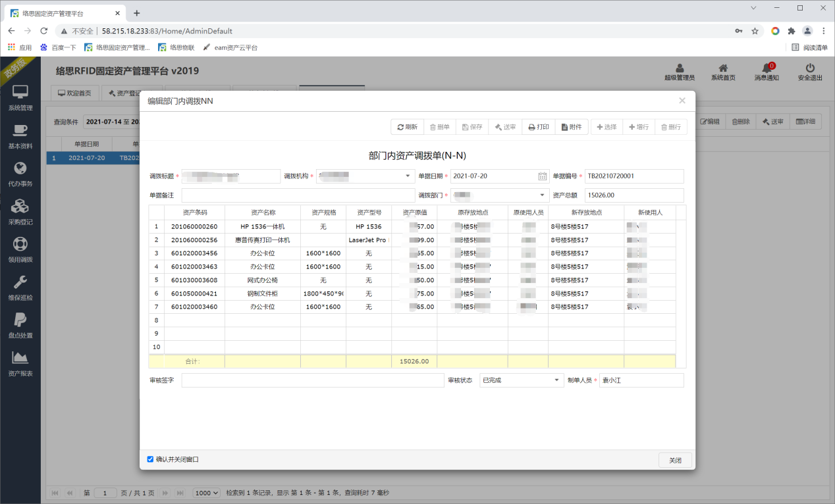
Task: Click the background 详细 details button
Action: pos(805,122)
